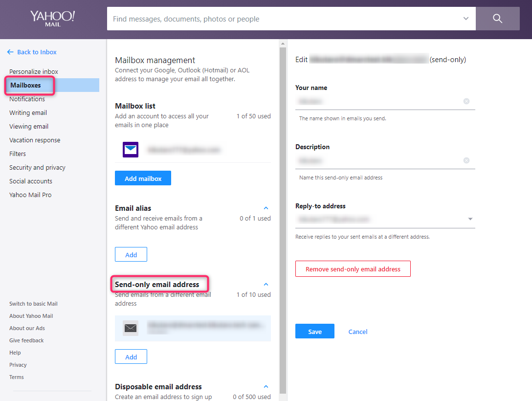The width and height of the screenshot is (532, 401).
Task: Open the search options dropdown arrow
Action: click(466, 19)
